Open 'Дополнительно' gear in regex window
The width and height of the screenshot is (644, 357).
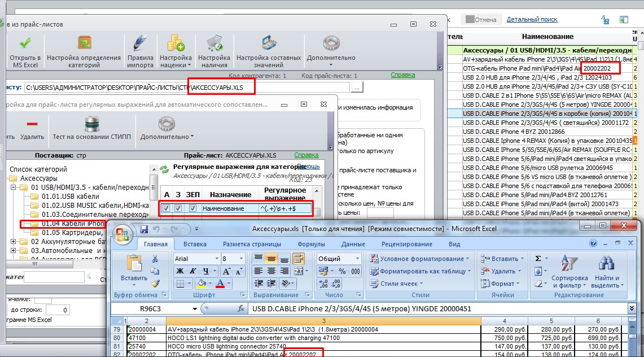pos(167,123)
